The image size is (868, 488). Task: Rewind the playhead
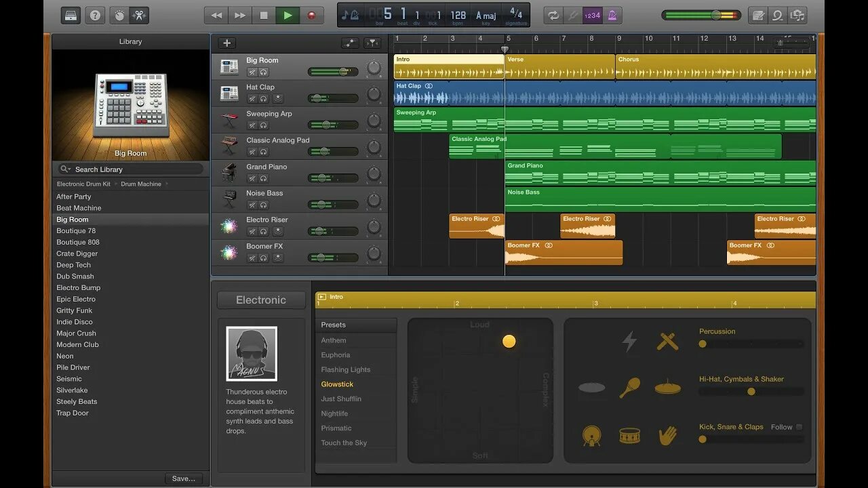(216, 15)
